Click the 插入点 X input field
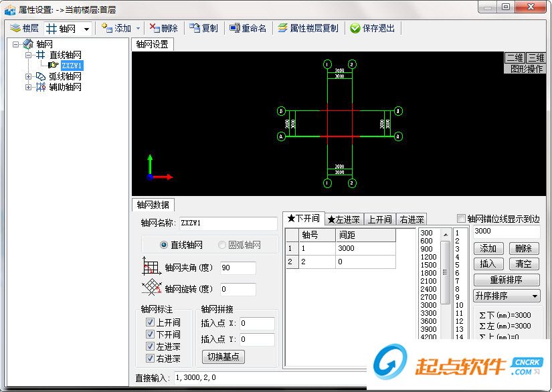The height and width of the screenshot is (392, 552). [x=257, y=323]
